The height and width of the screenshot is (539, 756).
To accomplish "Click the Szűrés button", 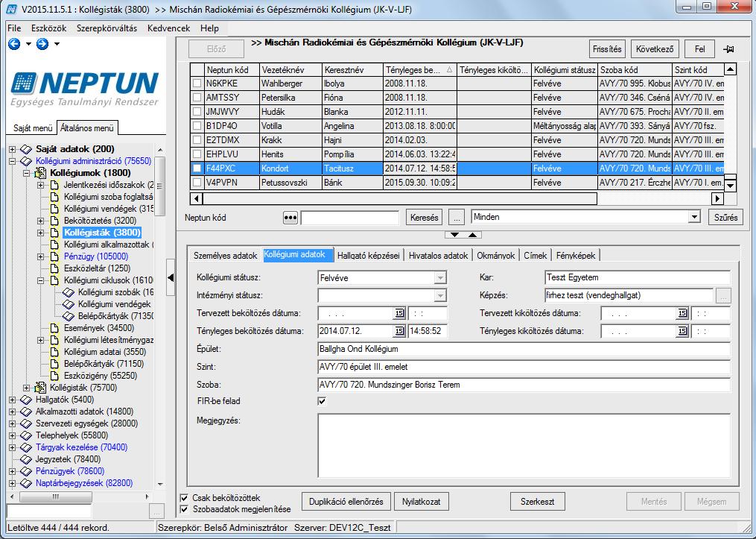I will pos(725,218).
